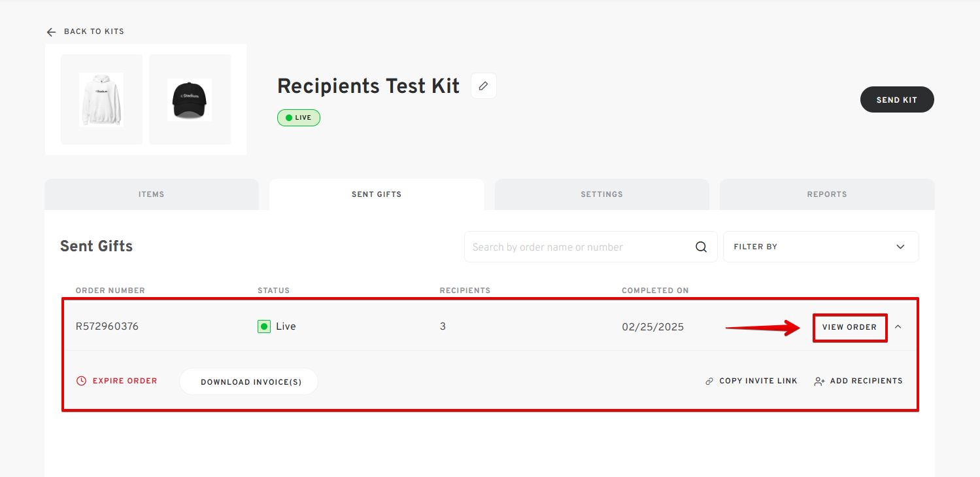Open the white hoodie thumbnail
The image size is (980, 477).
pos(101,99)
